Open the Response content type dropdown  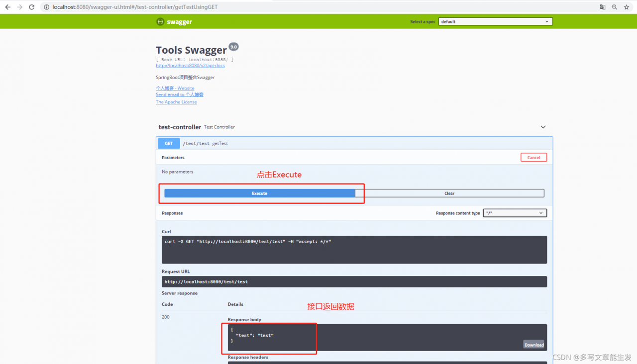point(515,213)
